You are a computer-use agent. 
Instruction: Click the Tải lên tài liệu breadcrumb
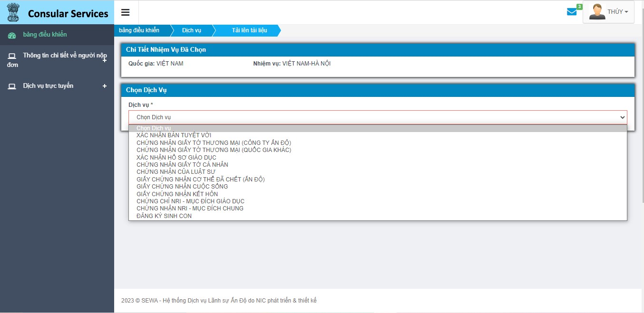pos(249,30)
